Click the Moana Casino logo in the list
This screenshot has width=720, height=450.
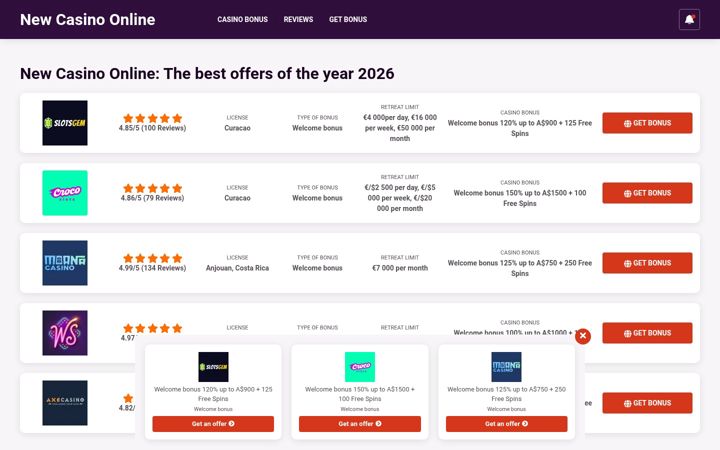[65, 263]
